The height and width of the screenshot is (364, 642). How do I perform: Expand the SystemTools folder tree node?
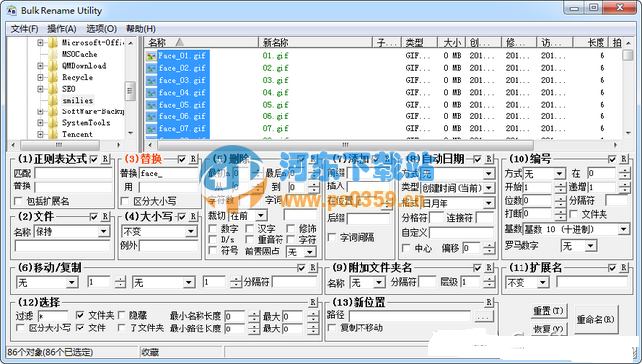click(x=40, y=122)
